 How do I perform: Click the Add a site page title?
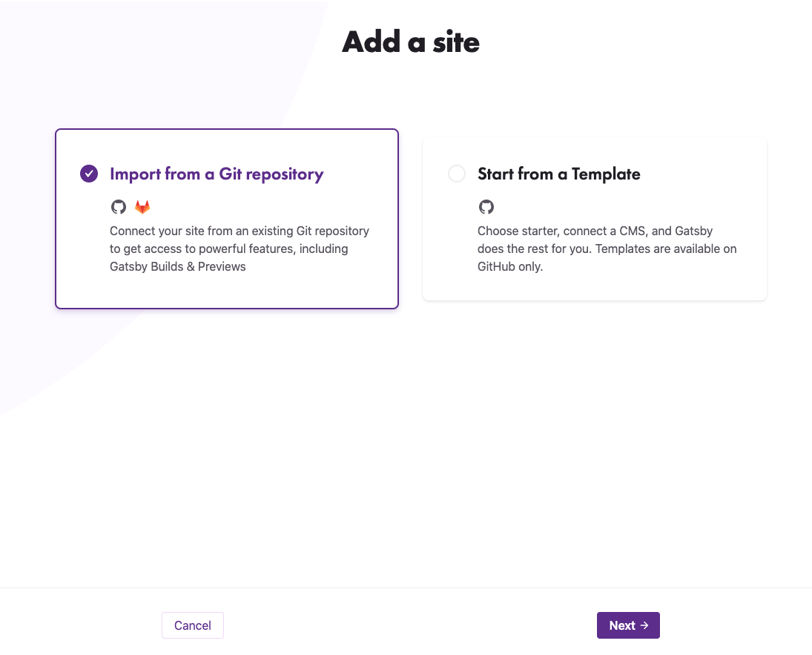point(411,42)
